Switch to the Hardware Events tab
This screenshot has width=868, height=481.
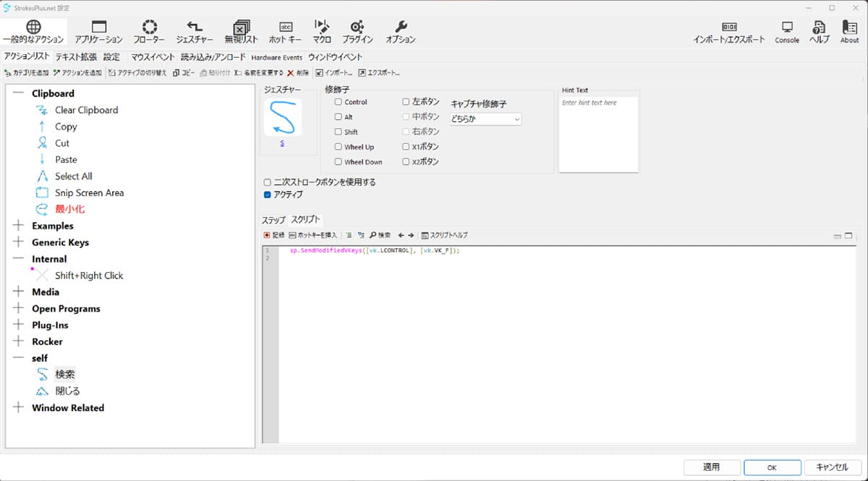(x=278, y=56)
